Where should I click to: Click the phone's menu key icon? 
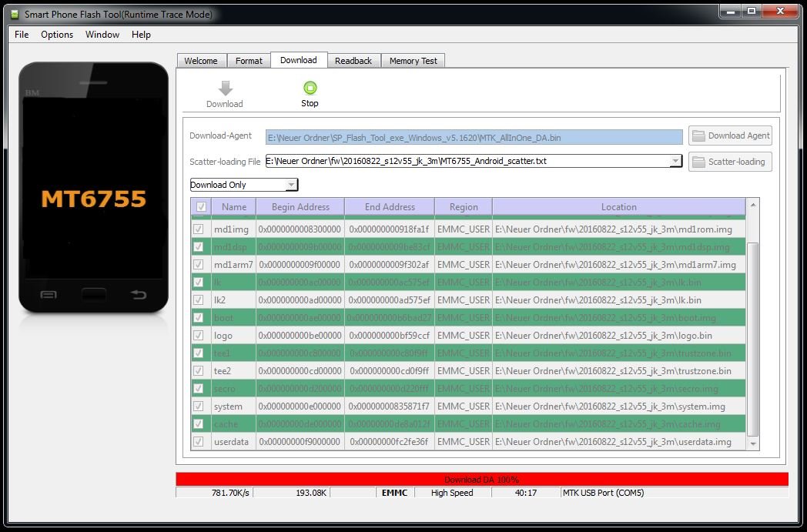click(x=49, y=294)
